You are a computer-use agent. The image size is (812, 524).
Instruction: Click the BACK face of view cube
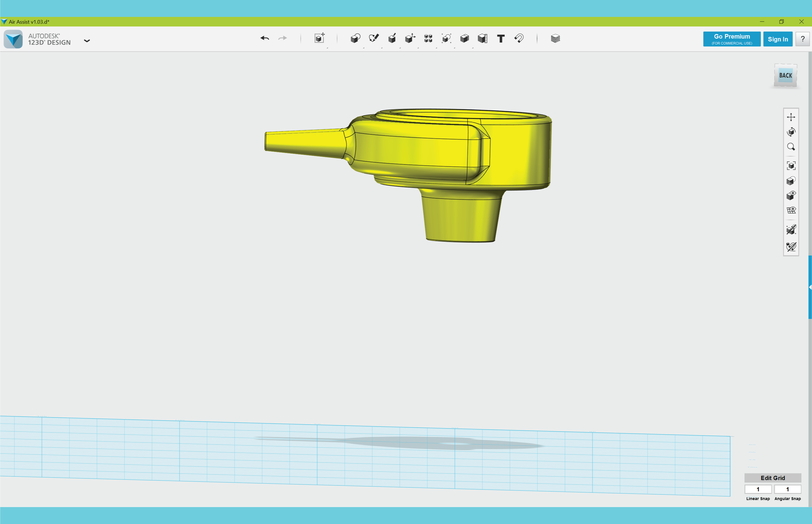coord(785,76)
